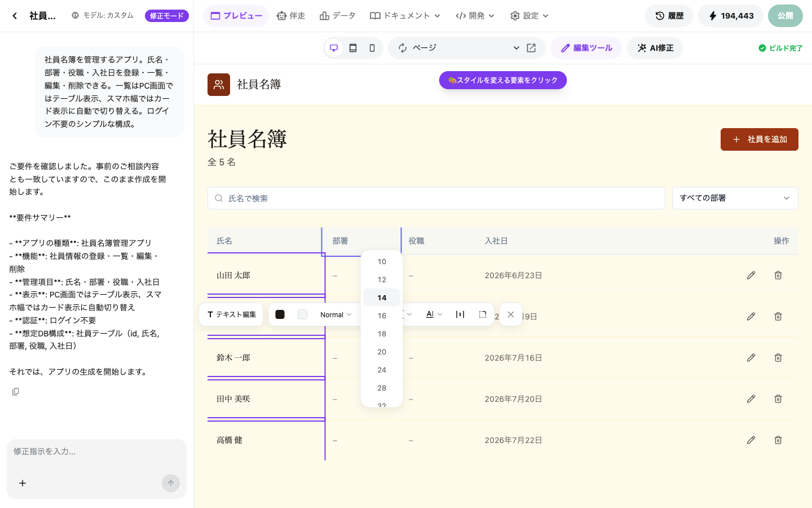
Task: Click 部署 column header
Action: (340, 241)
